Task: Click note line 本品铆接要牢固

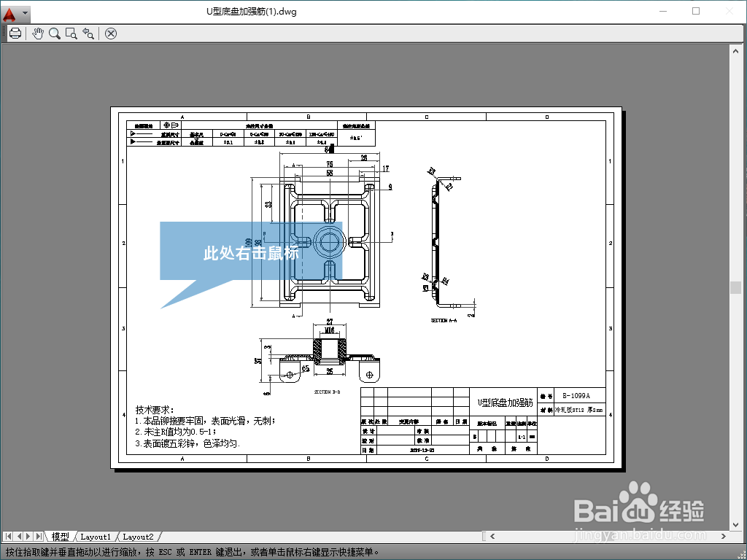Action: click(205, 421)
